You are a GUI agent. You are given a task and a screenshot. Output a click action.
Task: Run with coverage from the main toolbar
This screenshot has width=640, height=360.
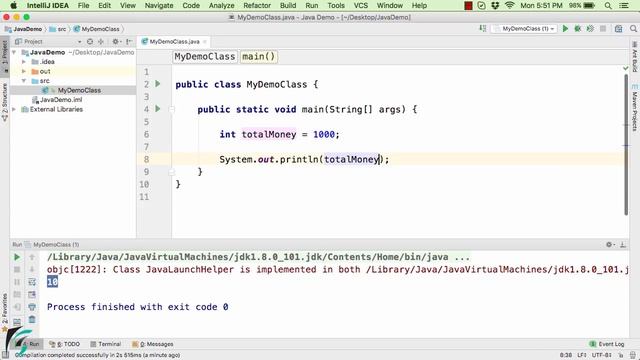coord(590,29)
